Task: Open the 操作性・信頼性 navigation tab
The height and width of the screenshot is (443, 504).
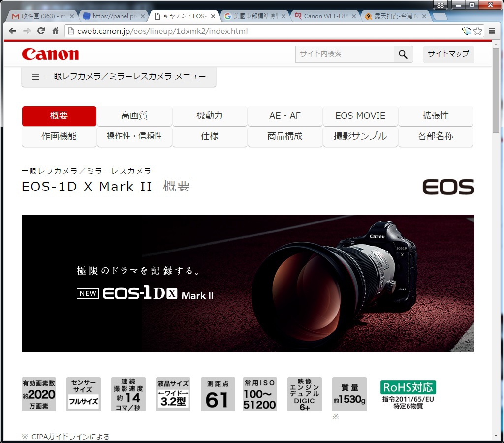Action: coord(134,137)
